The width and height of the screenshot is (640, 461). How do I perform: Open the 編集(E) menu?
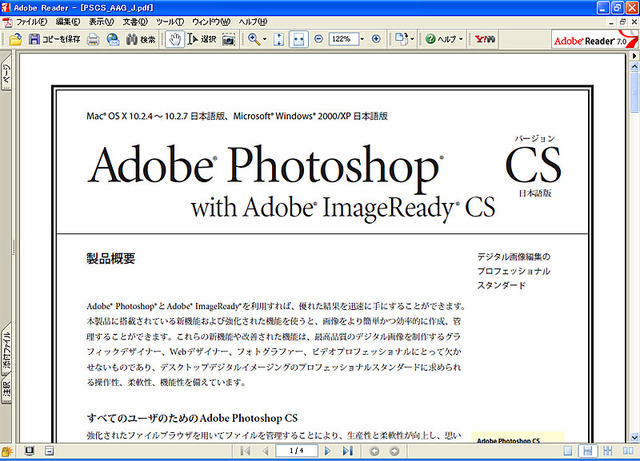coord(68,22)
